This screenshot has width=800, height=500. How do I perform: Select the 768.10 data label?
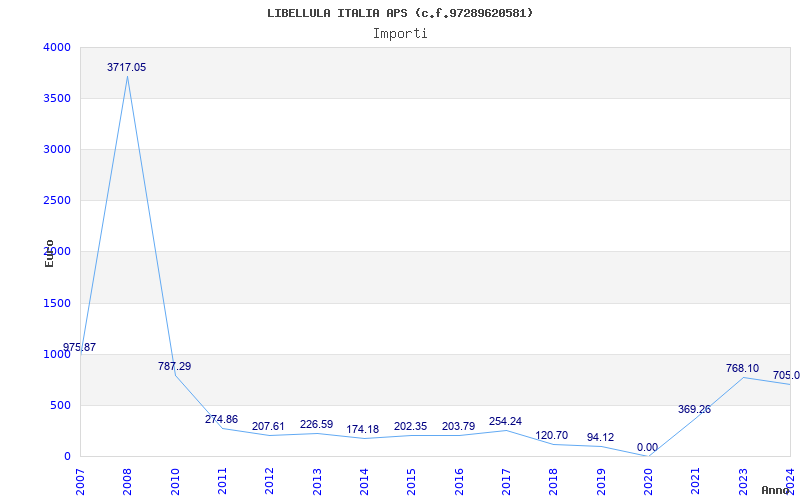[x=742, y=368]
